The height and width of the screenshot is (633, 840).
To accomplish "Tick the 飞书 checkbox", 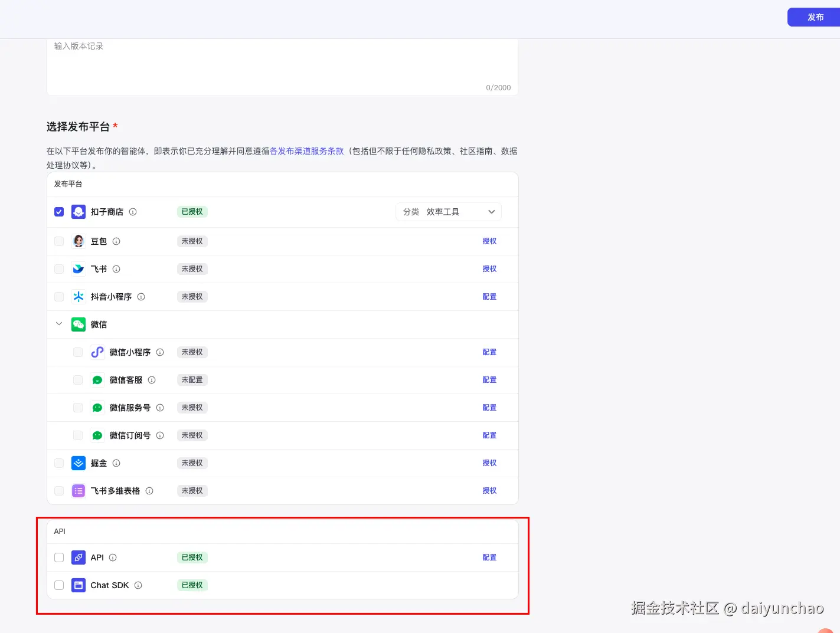I will coord(59,269).
